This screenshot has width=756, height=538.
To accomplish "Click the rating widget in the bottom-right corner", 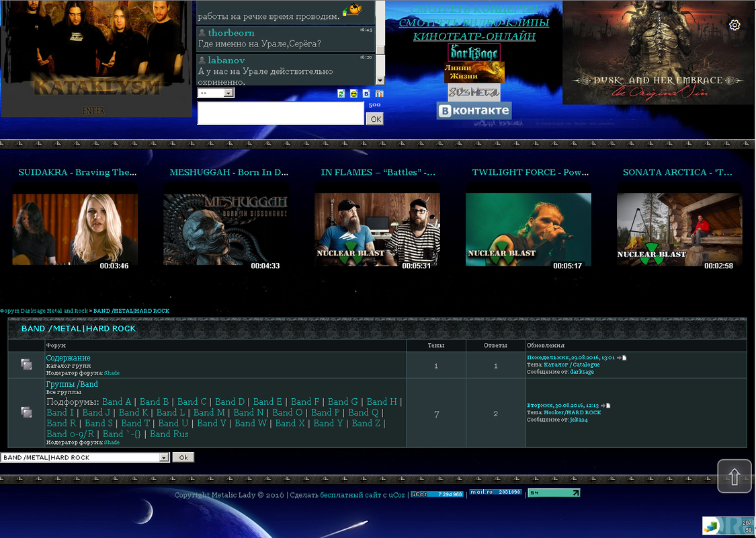I will point(729,527).
